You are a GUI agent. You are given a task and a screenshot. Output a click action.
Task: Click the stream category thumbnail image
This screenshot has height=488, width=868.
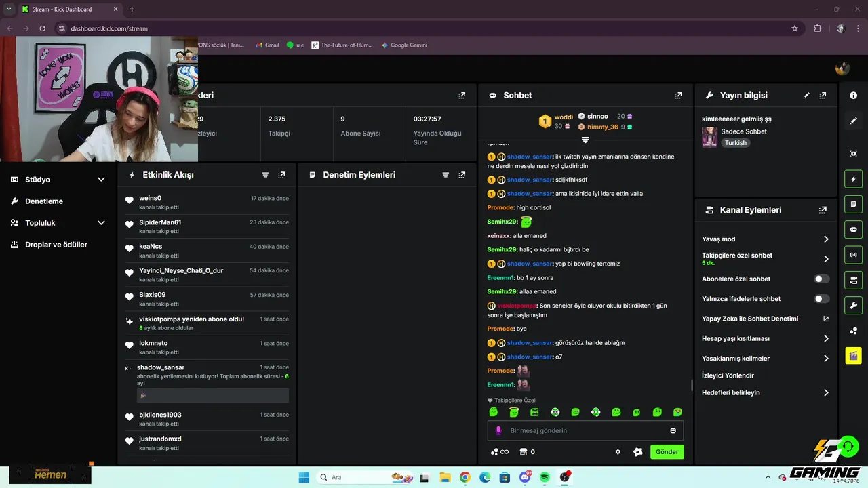click(709, 137)
